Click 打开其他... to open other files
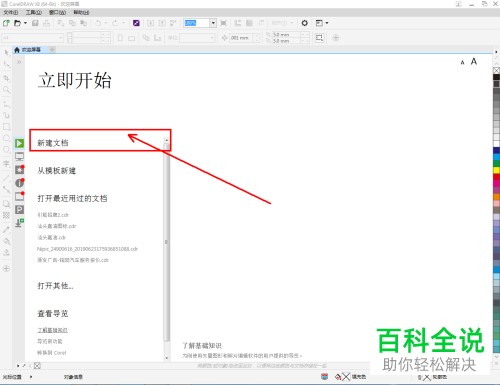 point(55,286)
